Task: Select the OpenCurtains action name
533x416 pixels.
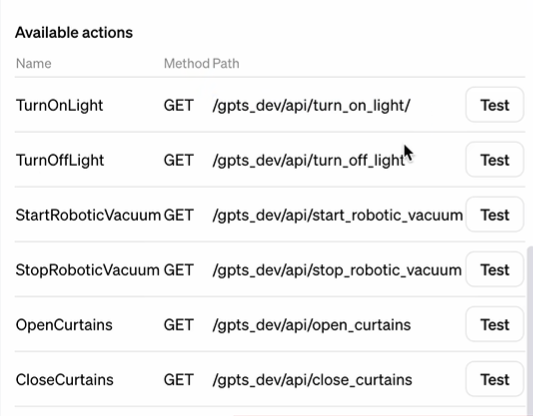Action: point(64,325)
